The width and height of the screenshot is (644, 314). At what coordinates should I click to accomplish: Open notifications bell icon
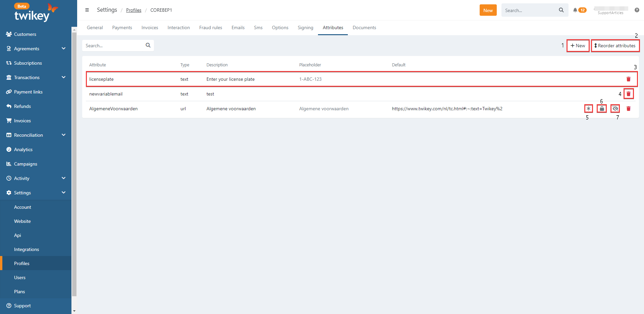pyautogui.click(x=575, y=10)
